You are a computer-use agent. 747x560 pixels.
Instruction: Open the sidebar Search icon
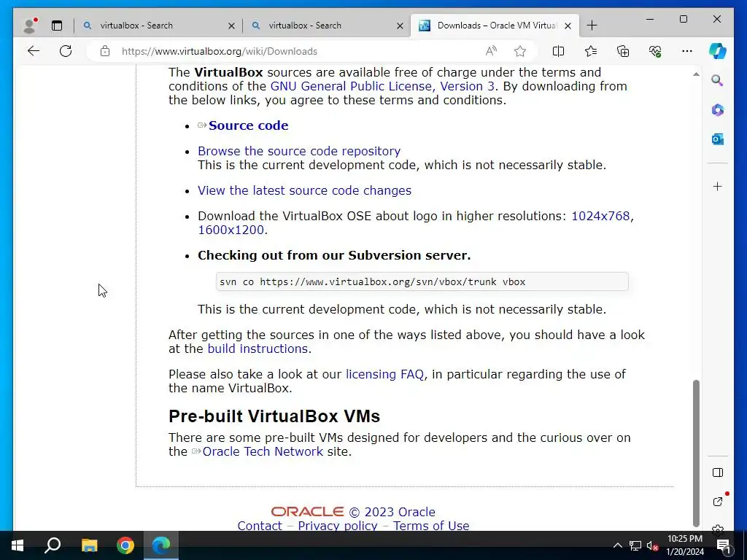(x=718, y=80)
